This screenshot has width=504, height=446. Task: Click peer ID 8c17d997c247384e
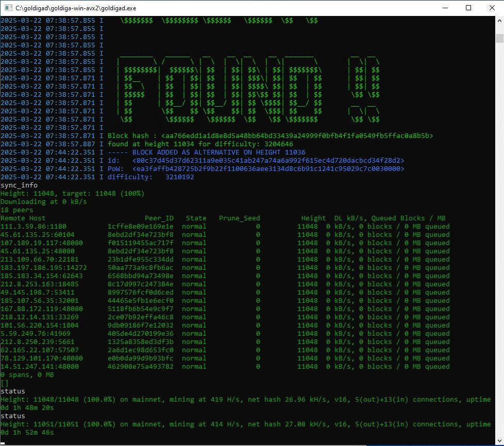[141, 284]
